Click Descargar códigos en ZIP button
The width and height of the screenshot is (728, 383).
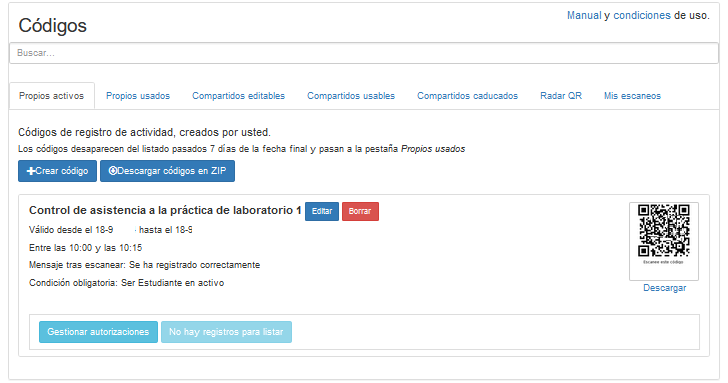pyautogui.click(x=168, y=171)
